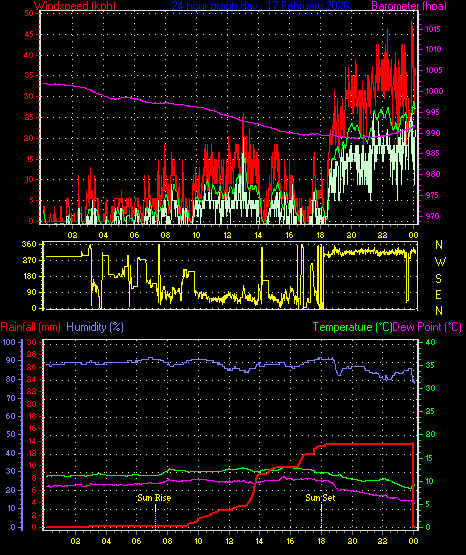The width and height of the screenshot is (466, 555).
Task: Click the "14" rainfall axis value
Action: click(32, 441)
